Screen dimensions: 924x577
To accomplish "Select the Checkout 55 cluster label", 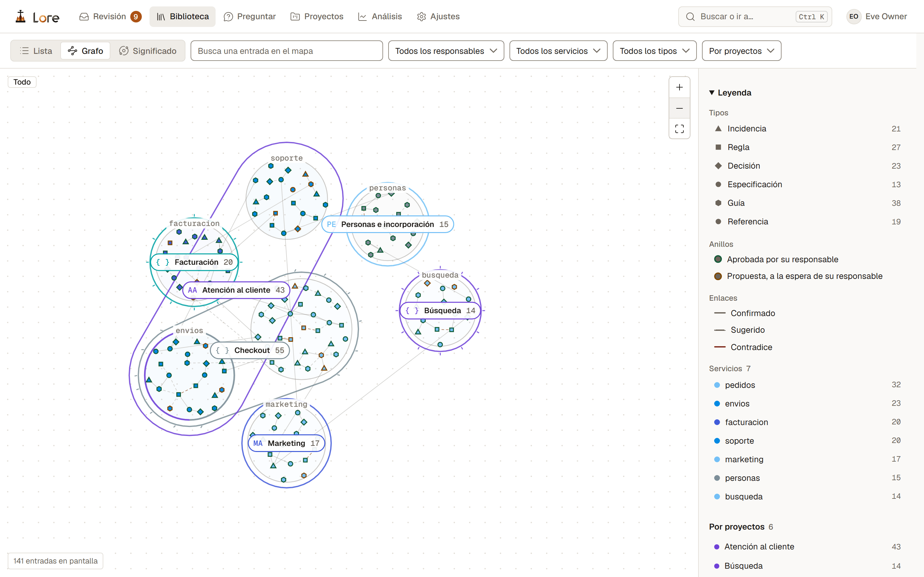I will pos(250,350).
